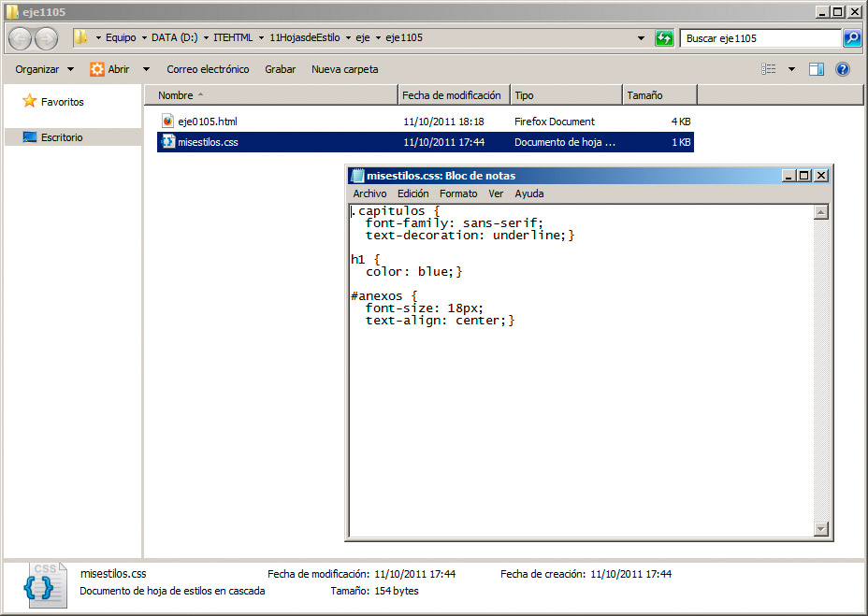
Task: Create a Nueva carpeta
Action: tap(345, 69)
